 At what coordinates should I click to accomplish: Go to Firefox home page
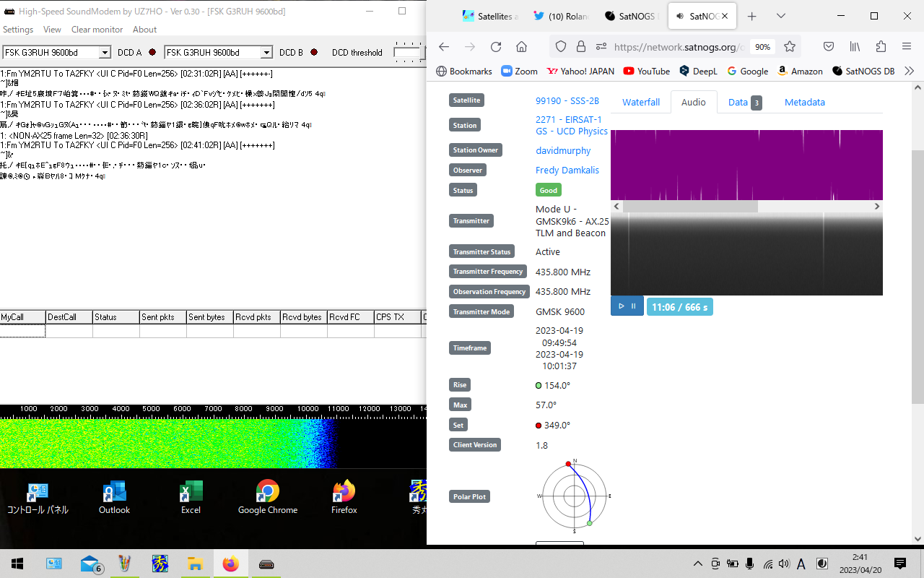click(521, 47)
